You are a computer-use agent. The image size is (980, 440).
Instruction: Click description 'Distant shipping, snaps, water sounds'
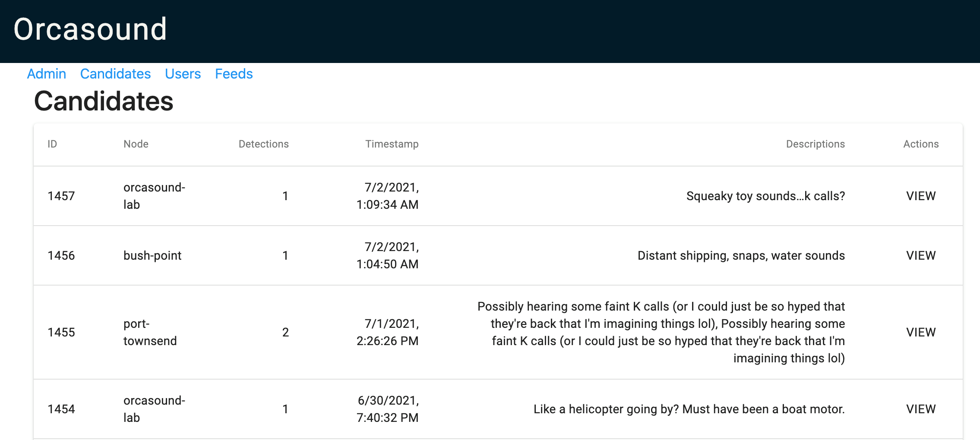pyautogui.click(x=741, y=255)
